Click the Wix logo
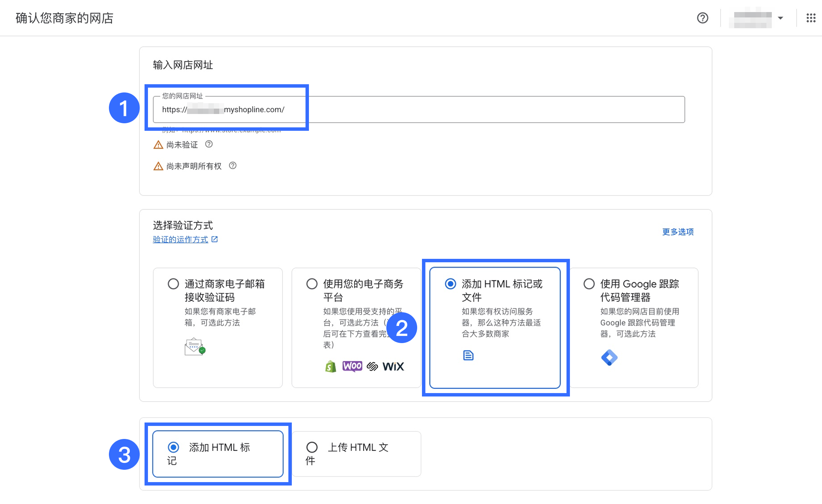This screenshot has height=504, width=822. pos(393,366)
